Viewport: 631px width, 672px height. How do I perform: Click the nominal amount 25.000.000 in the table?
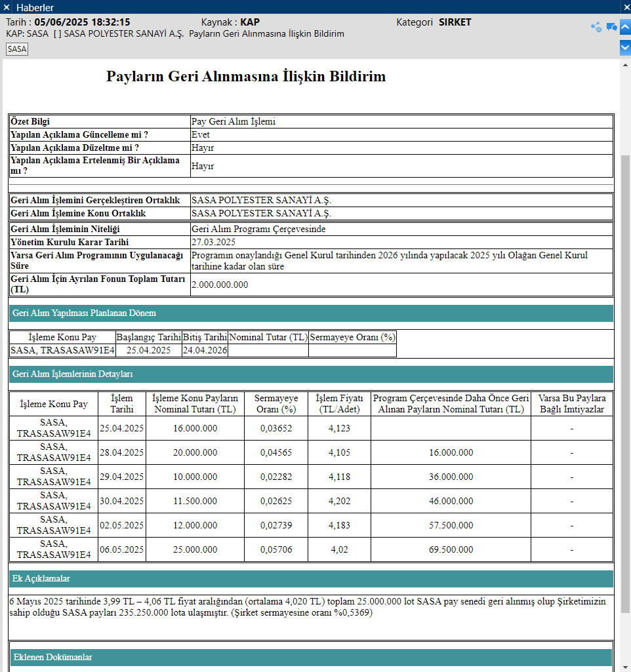click(195, 549)
